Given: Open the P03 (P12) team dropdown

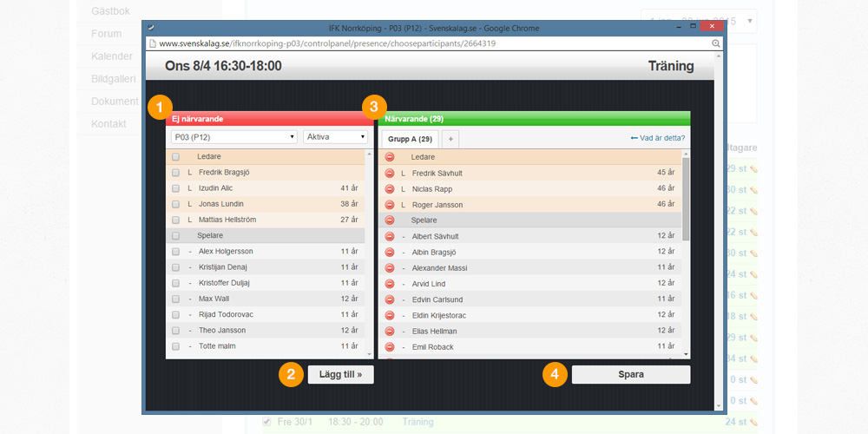Looking at the screenshot, I should pos(233,137).
